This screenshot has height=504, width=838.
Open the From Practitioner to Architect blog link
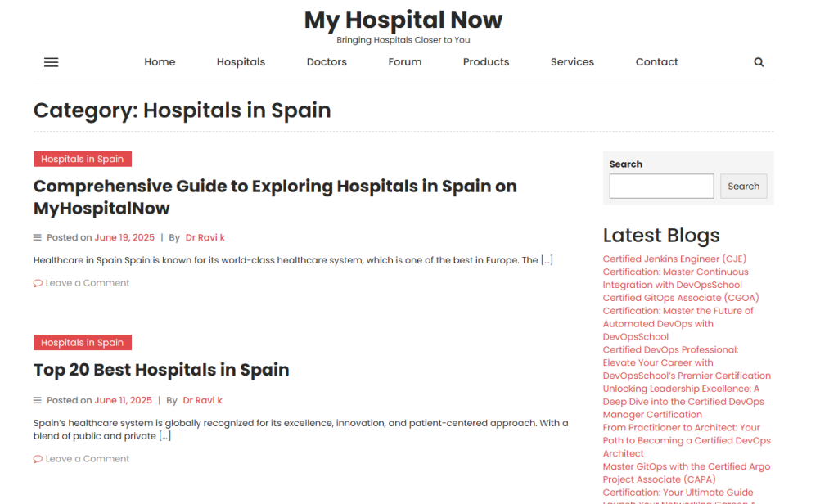tap(687, 441)
